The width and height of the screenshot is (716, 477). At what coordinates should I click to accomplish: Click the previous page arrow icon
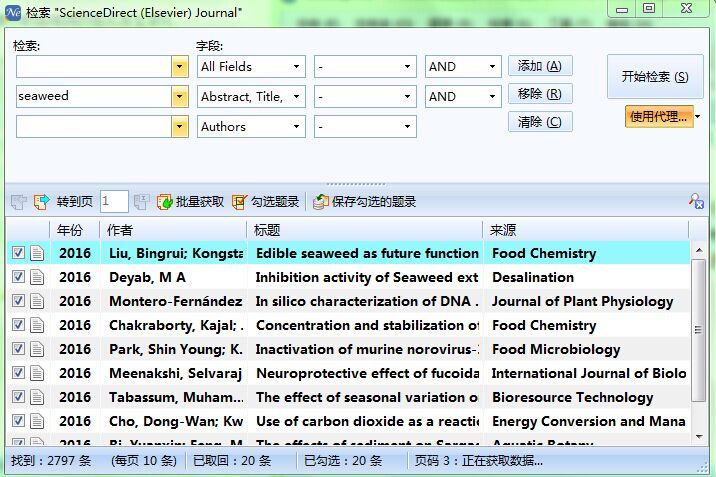(x=19, y=202)
